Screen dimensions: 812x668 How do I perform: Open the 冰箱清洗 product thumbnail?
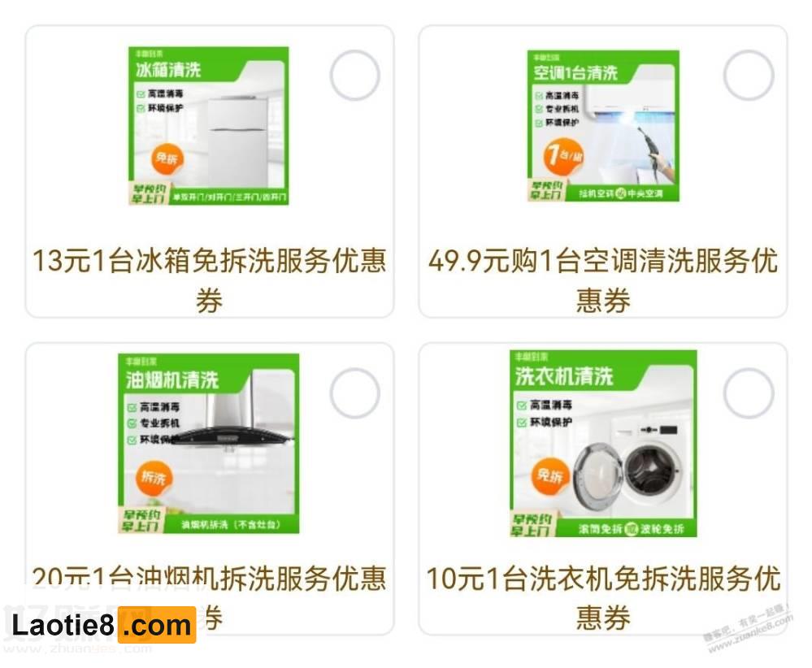(x=208, y=126)
